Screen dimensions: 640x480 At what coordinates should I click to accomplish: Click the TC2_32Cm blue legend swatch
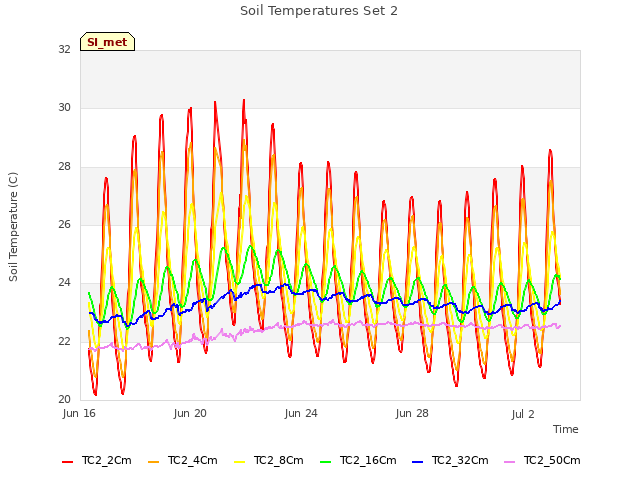pyautogui.click(x=418, y=462)
